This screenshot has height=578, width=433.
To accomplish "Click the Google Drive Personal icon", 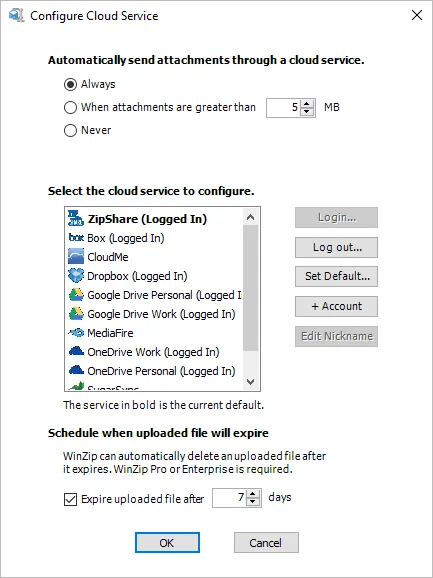I will [x=76, y=295].
